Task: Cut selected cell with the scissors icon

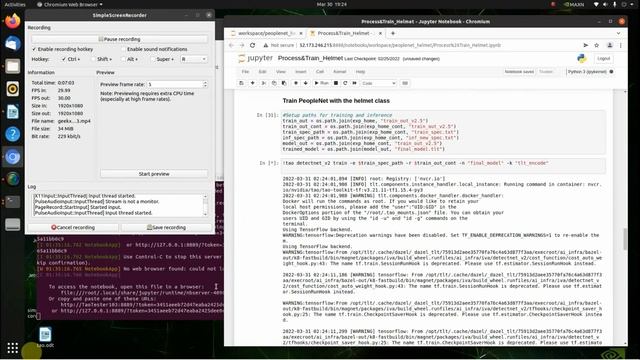Action: pyautogui.click(x=264, y=83)
